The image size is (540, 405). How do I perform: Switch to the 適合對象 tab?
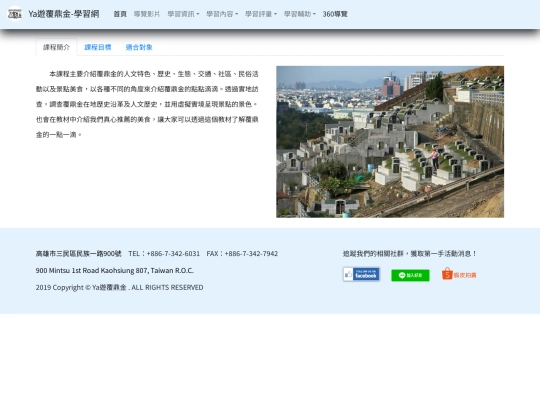(139, 47)
